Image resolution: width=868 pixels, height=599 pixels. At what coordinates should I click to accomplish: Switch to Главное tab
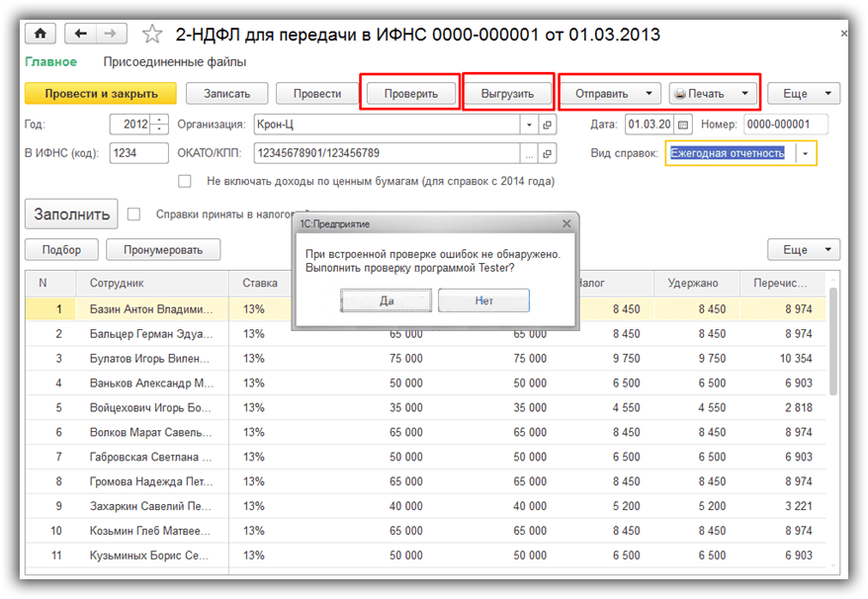click(51, 62)
